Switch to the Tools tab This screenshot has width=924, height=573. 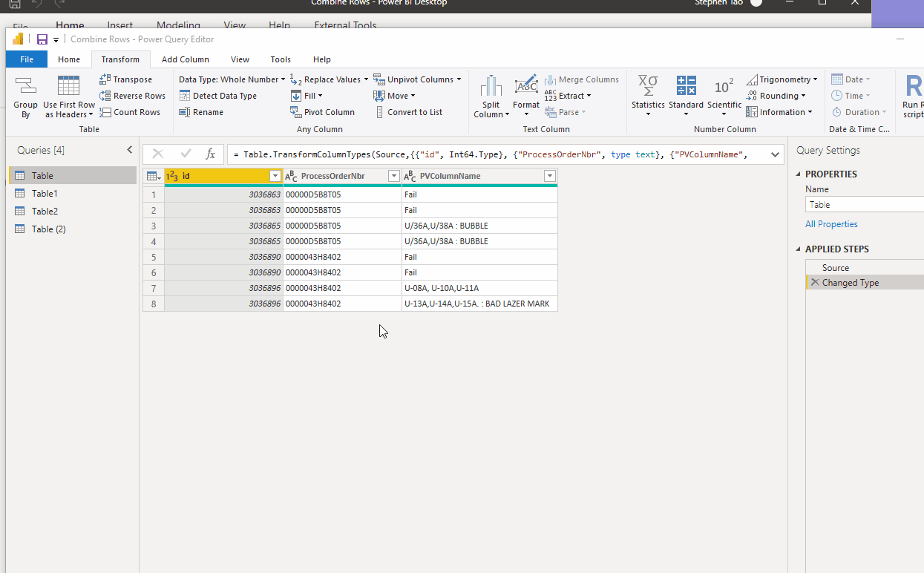(281, 59)
